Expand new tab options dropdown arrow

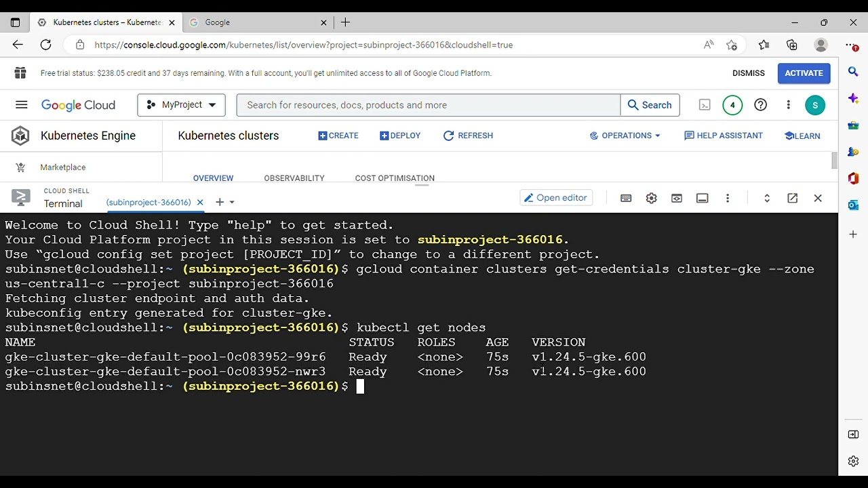(x=232, y=202)
